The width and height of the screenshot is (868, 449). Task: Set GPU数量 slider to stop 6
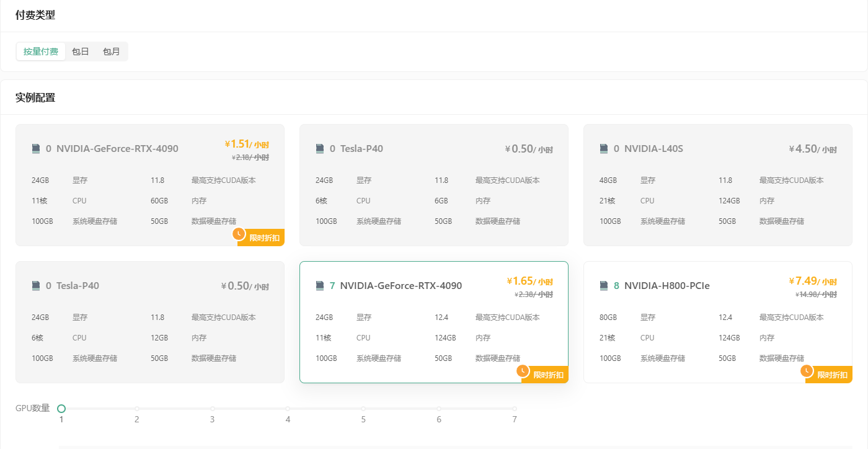tap(439, 409)
